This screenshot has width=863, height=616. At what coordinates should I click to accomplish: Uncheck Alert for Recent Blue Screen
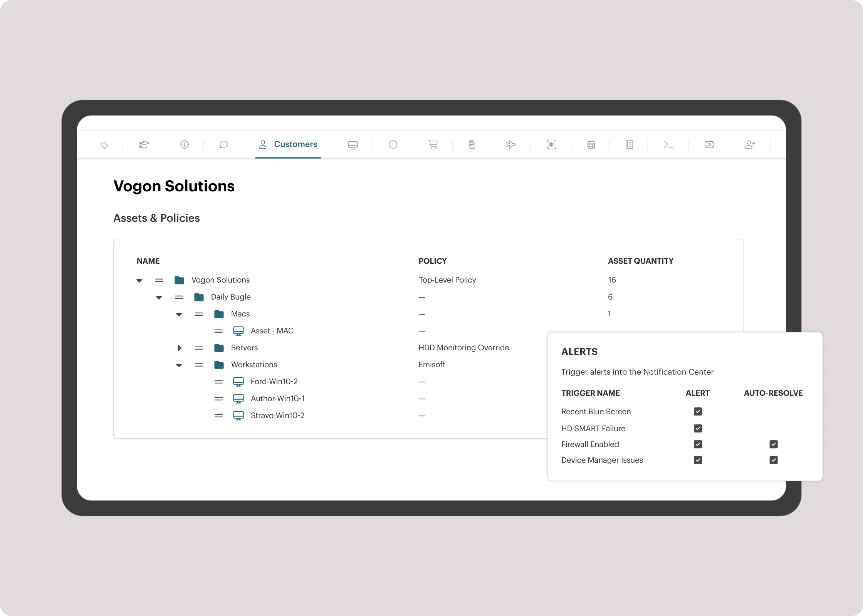coord(698,412)
